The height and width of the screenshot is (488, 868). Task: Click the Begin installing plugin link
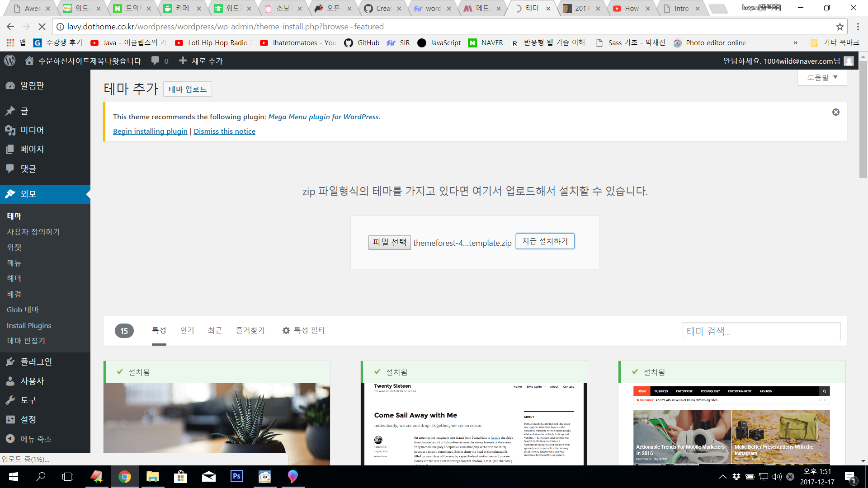coord(150,131)
